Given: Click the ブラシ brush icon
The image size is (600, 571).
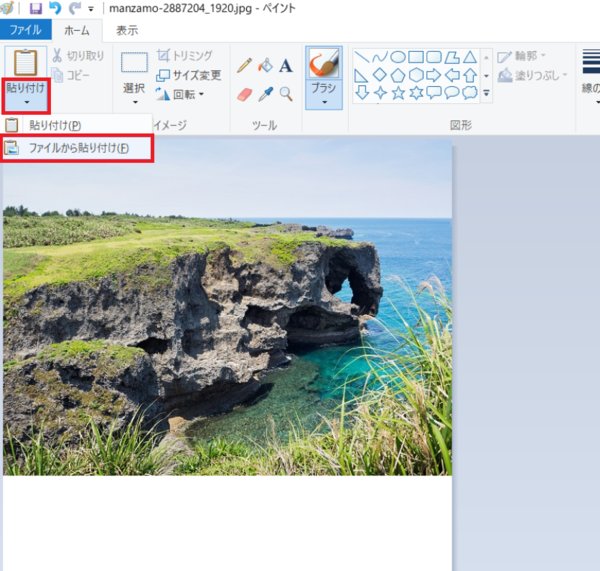Looking at the screenshot, I should (x=324, y=63).
